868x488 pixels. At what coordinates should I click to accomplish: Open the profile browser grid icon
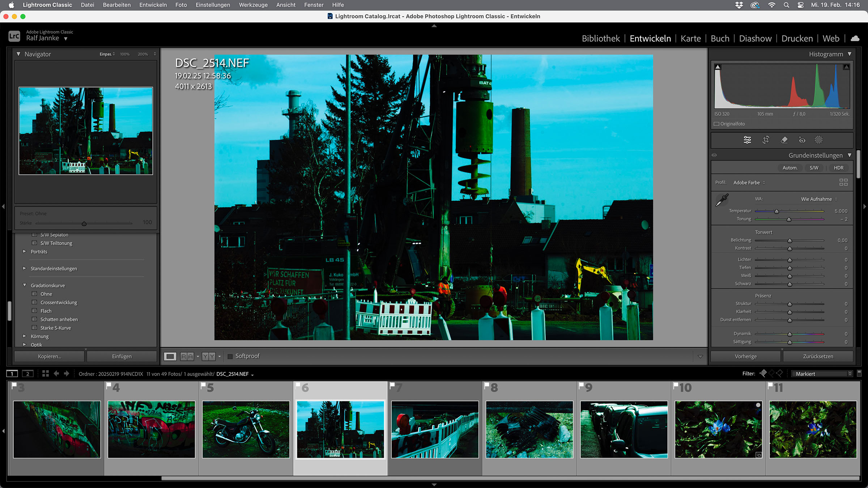[843, 182]
